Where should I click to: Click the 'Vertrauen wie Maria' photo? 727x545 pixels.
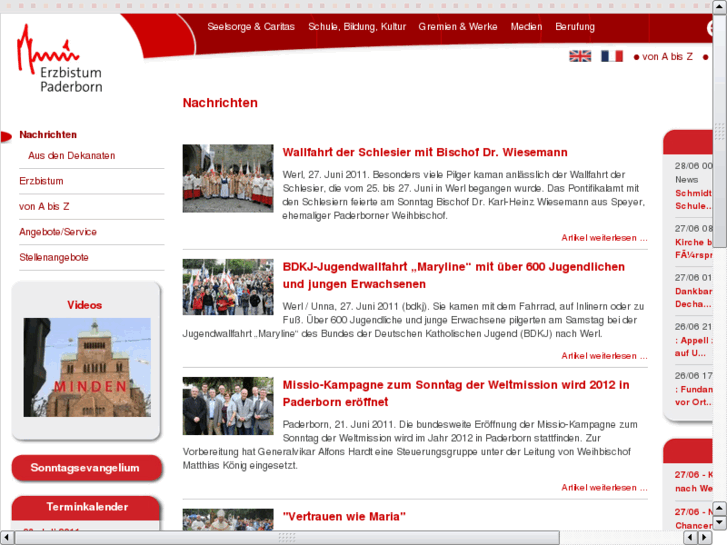[x=228, y=519]
